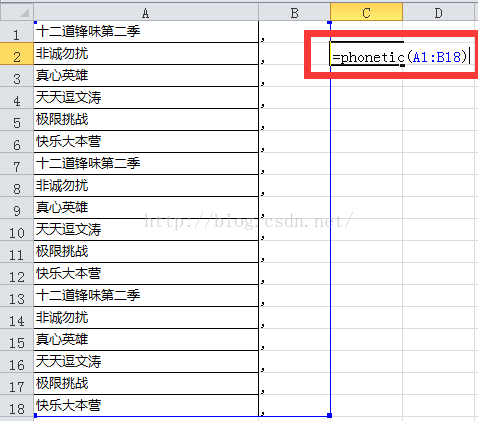Select column C header

pyautogui.click(x=366, y=13)
